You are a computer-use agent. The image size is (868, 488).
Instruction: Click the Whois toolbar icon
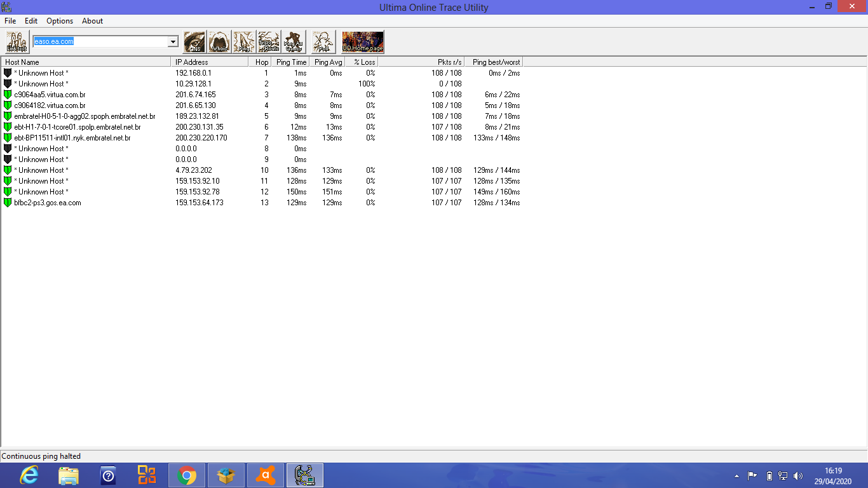pyautogui.click(x=219, y=42)
